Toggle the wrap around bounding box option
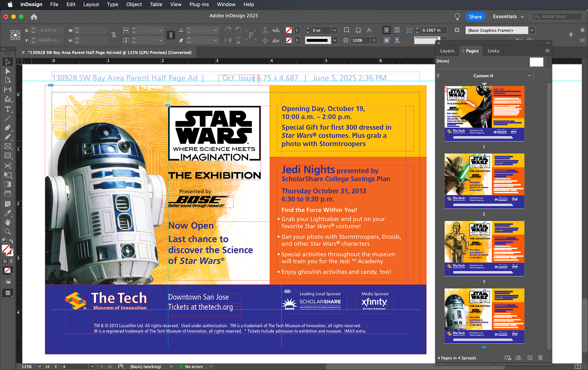 click(397, 30)
